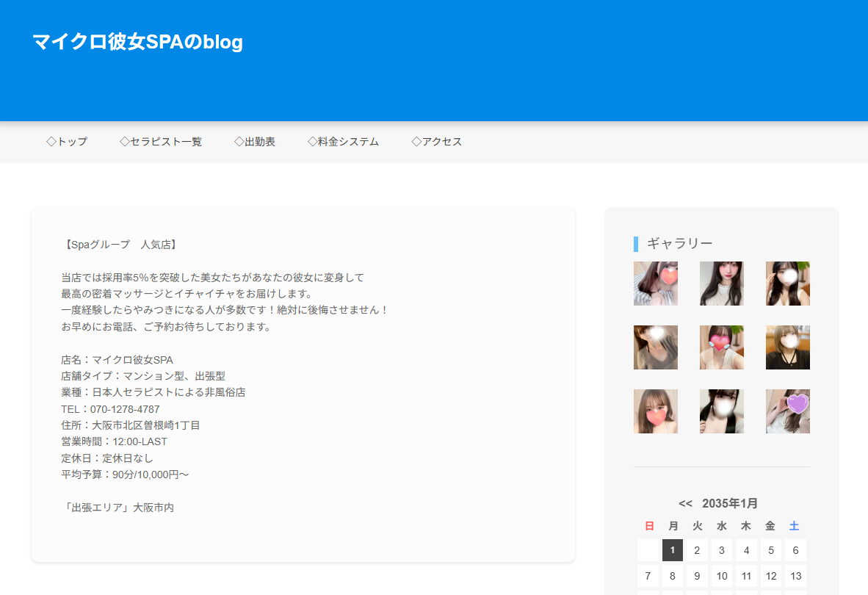The image size is (868, 595).
Task: Click the TEL：070-1278-4787 line
Action: pos(110,409)
